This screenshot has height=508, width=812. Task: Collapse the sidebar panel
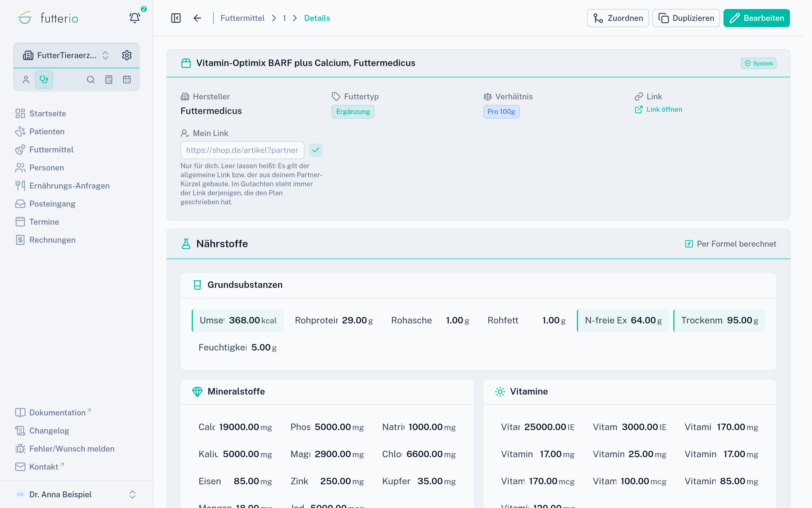click(176, 18)
